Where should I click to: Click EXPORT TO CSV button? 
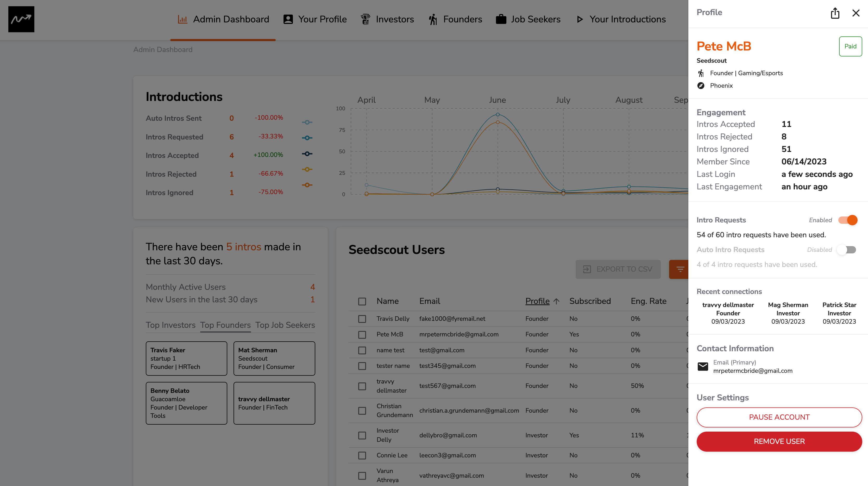618,269
